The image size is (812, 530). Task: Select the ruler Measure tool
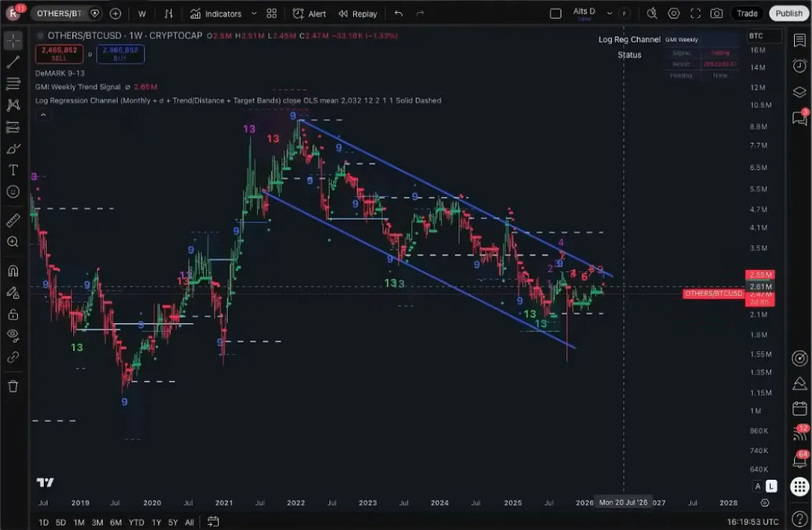13,220
